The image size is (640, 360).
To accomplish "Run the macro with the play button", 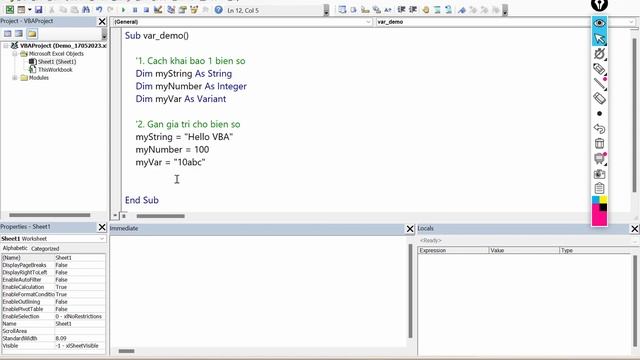I will pyautogui.click(x=123, y=10).
